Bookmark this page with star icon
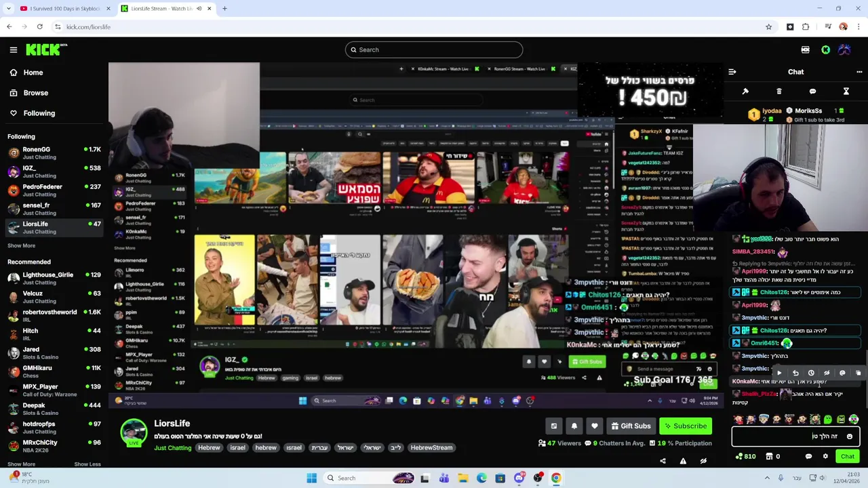868x488 pixels. coord(768,27)
